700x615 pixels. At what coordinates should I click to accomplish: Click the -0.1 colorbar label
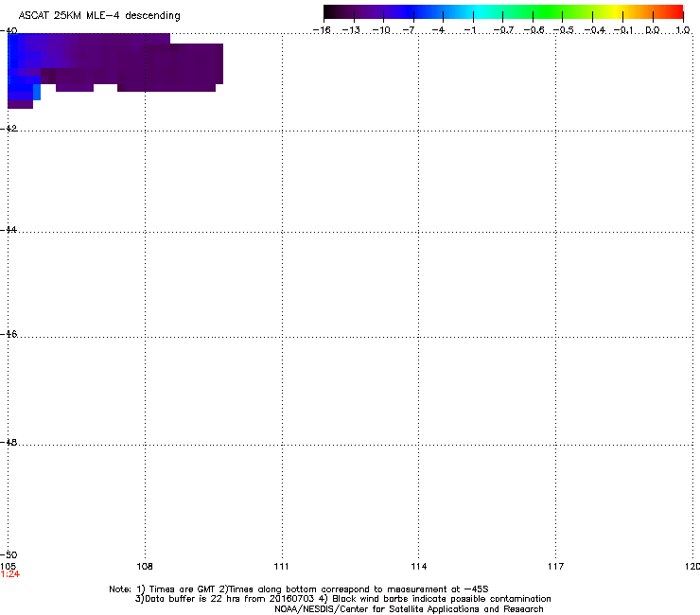point(623,30)
